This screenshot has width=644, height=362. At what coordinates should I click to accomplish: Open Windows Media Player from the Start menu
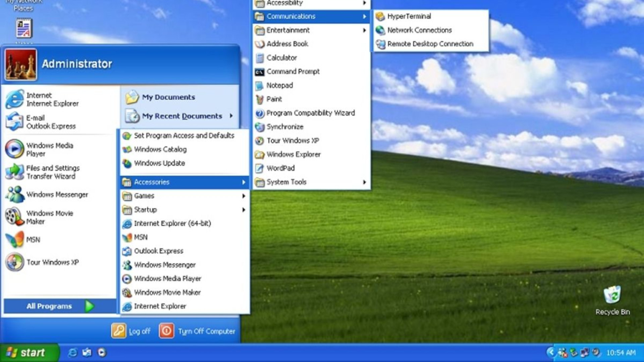click(x=49, y=149)
